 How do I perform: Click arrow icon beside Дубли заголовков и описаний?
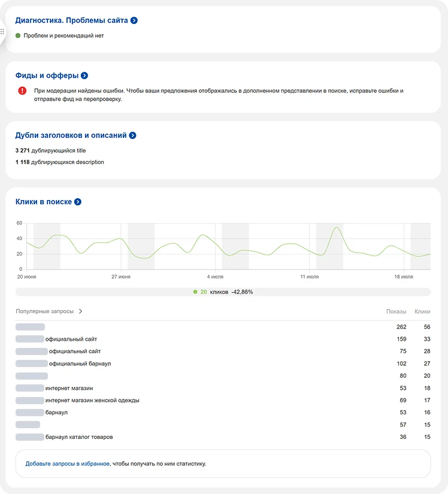click(x=132, y=135)
